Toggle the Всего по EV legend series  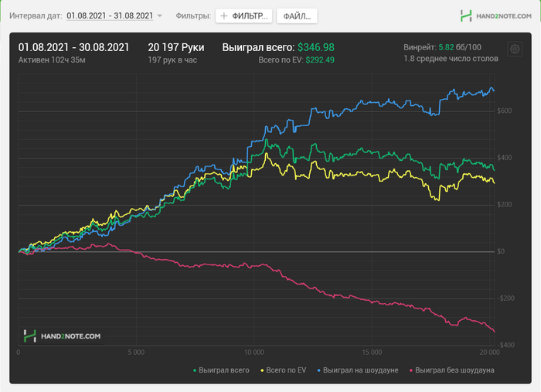(284, 370)
